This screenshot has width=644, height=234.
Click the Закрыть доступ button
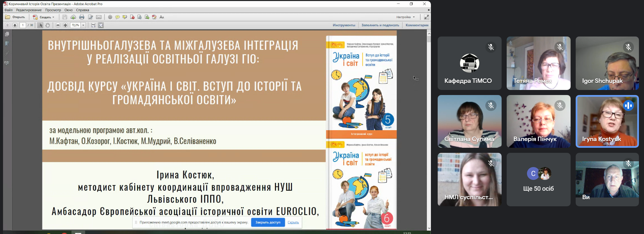pos(268,222)
